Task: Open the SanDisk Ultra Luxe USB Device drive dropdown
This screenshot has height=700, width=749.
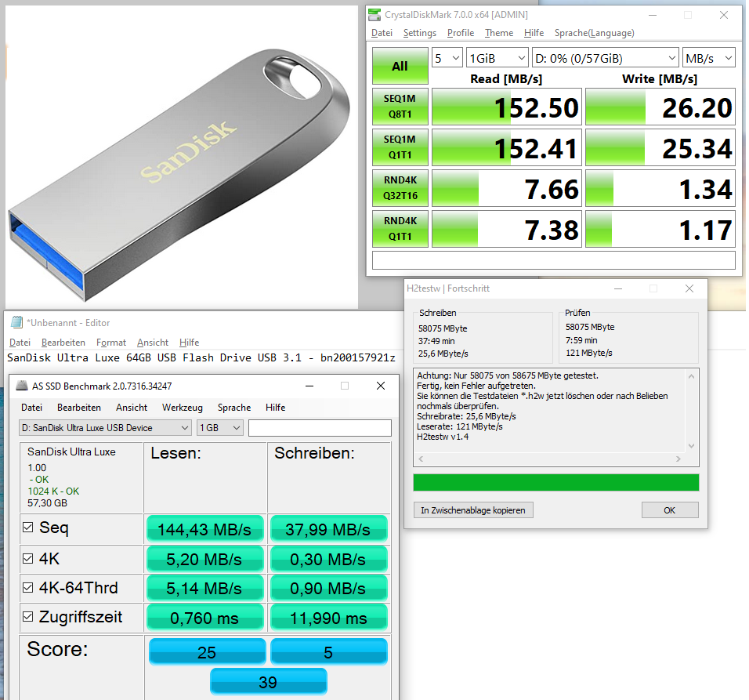Action: tap(105, 428)
